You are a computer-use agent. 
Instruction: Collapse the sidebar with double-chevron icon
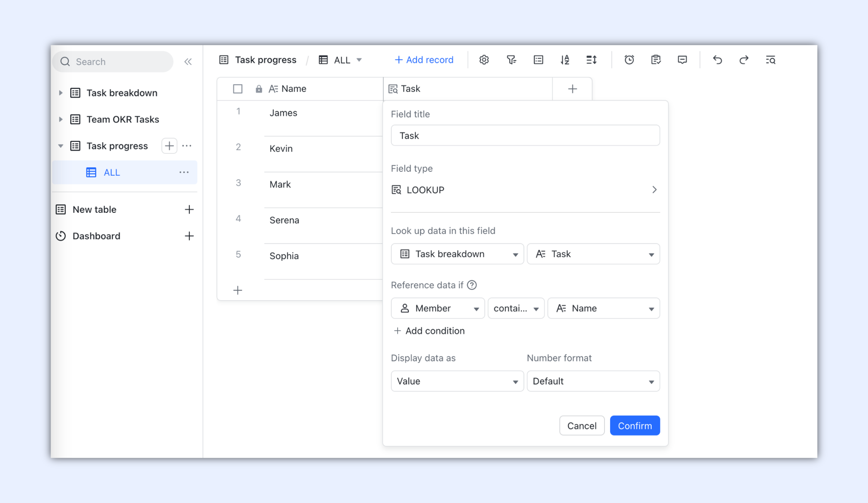click(x=188, y=61)
